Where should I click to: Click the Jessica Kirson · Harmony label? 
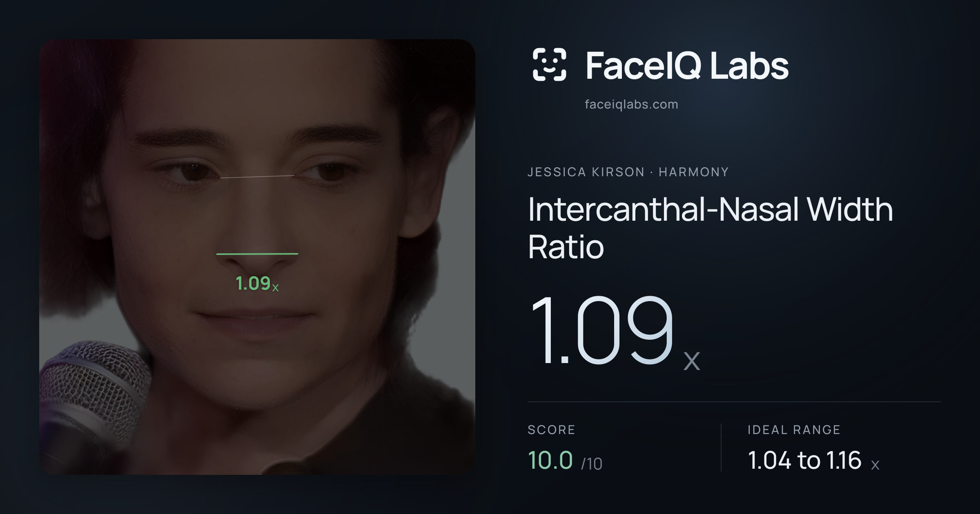pos(628,172)
